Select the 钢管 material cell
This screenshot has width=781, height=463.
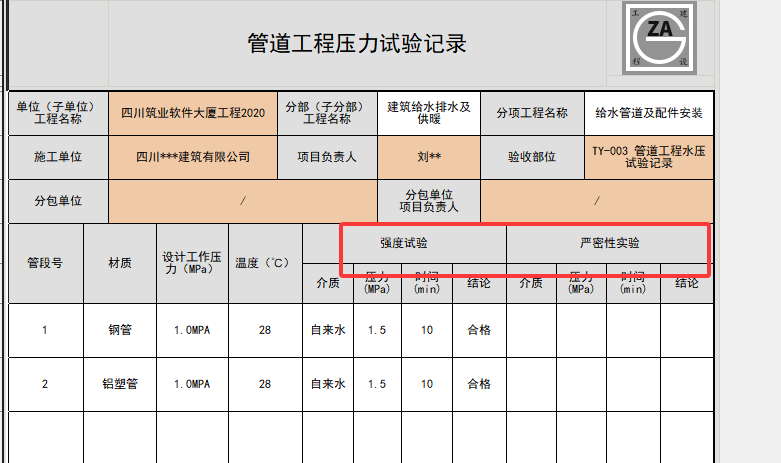pos(120,330)
